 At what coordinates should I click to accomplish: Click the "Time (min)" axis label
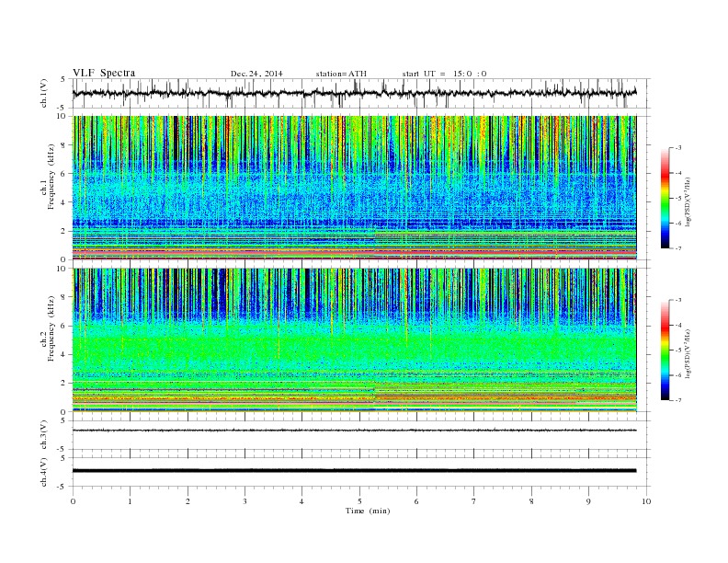point(368,511)
